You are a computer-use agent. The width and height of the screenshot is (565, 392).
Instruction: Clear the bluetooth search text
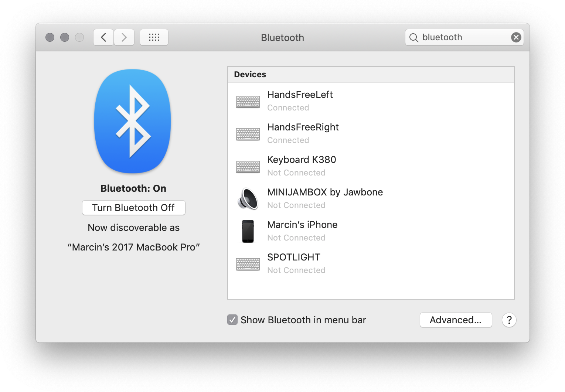516,37
